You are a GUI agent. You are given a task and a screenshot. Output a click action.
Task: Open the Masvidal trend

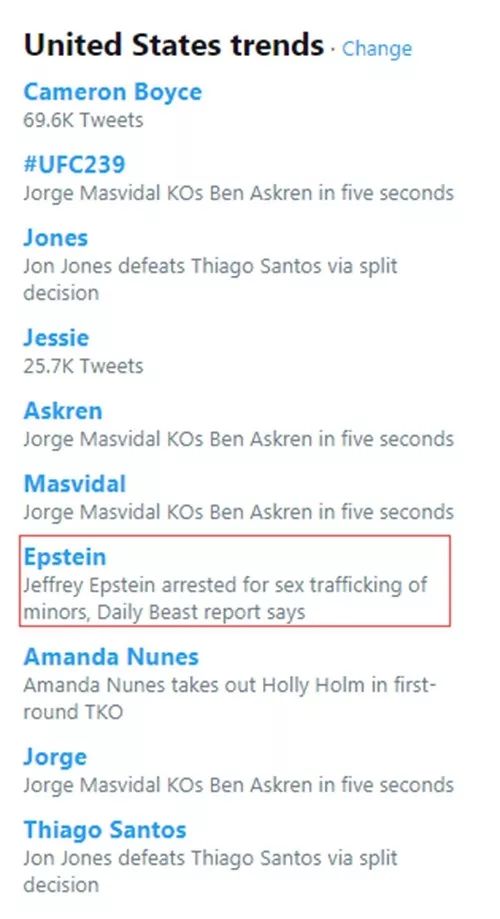point(74,484)
